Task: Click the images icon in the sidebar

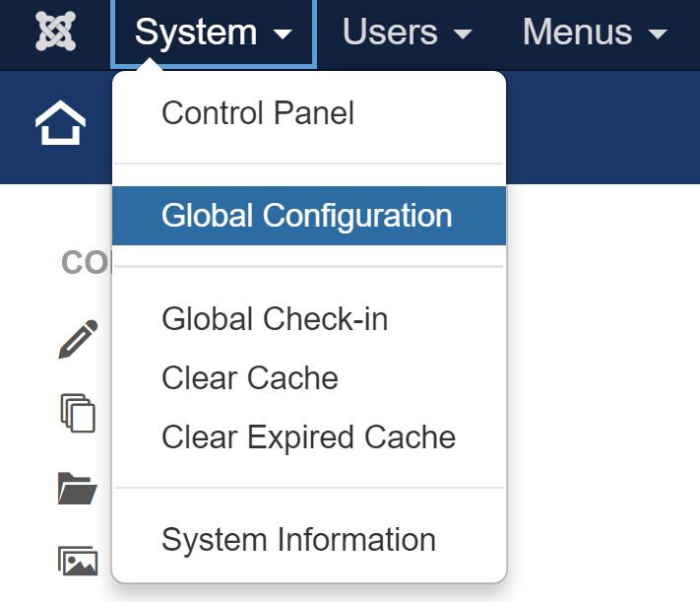Action: (78, 561)
